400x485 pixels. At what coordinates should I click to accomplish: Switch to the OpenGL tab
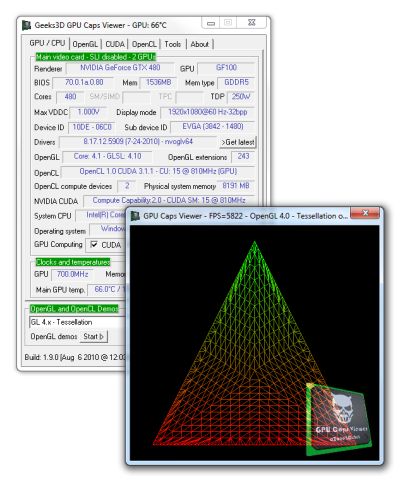(85, 44)
